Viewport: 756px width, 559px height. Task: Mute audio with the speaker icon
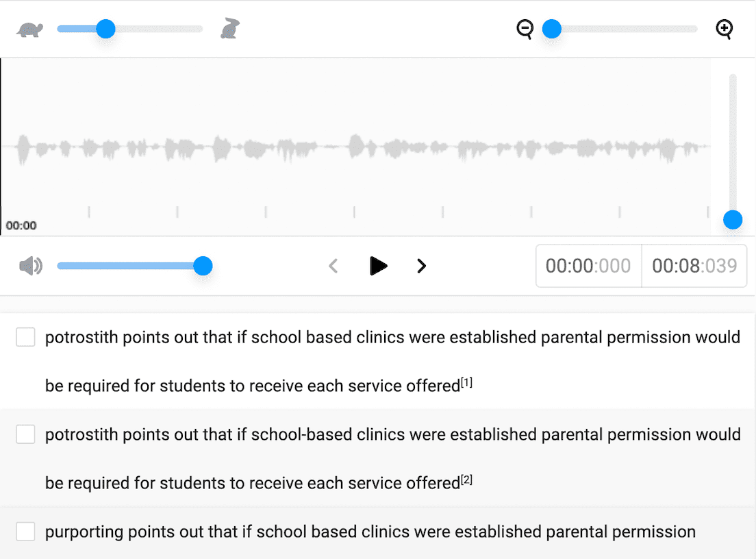click(31, 266)
